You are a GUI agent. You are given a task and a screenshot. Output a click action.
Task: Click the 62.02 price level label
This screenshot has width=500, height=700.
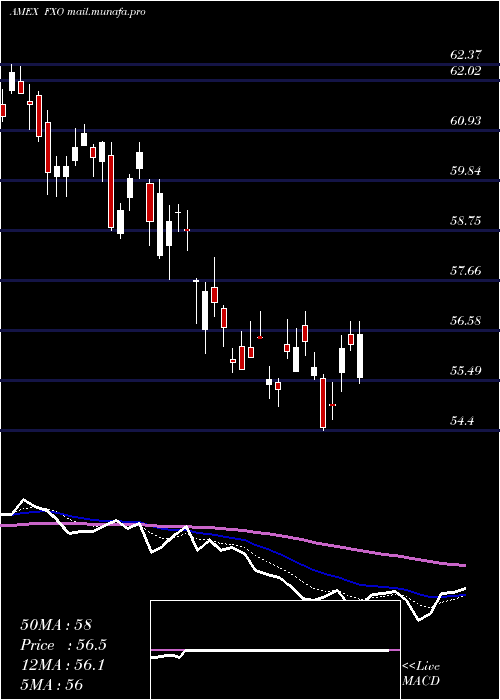pyautogui.click(x=466, y=70)
